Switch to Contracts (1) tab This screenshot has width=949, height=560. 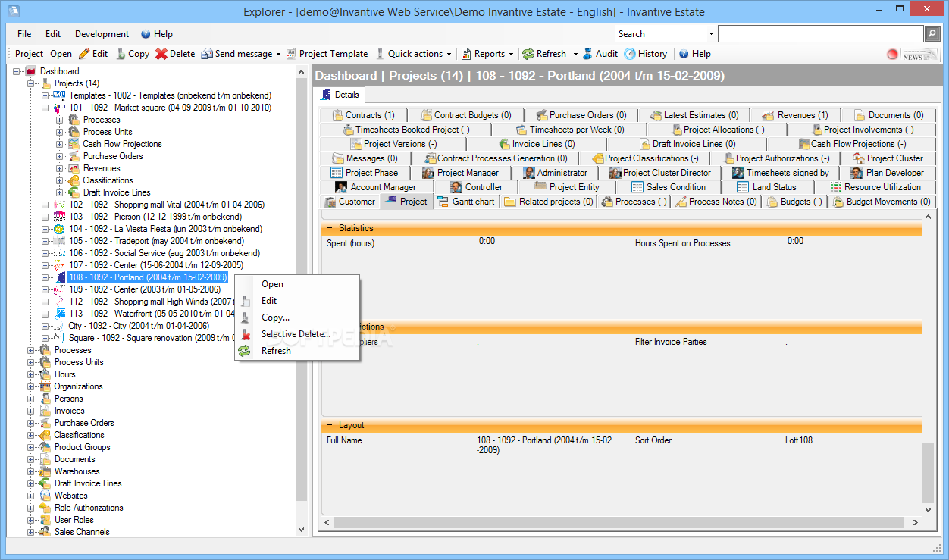tap(363, 115)
